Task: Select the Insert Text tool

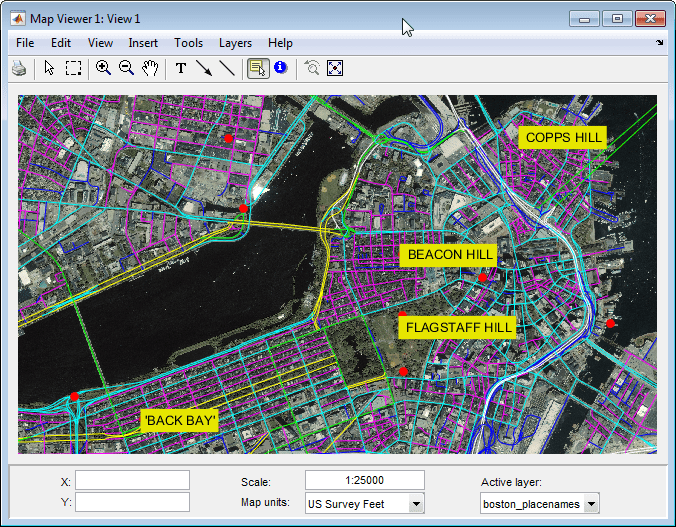Action: 181,68
